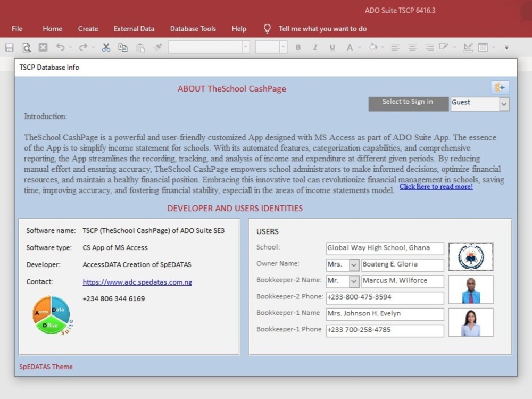Click the Format Painter brush icon
This screenshot has height=399, width=532.
click(158, 47)
